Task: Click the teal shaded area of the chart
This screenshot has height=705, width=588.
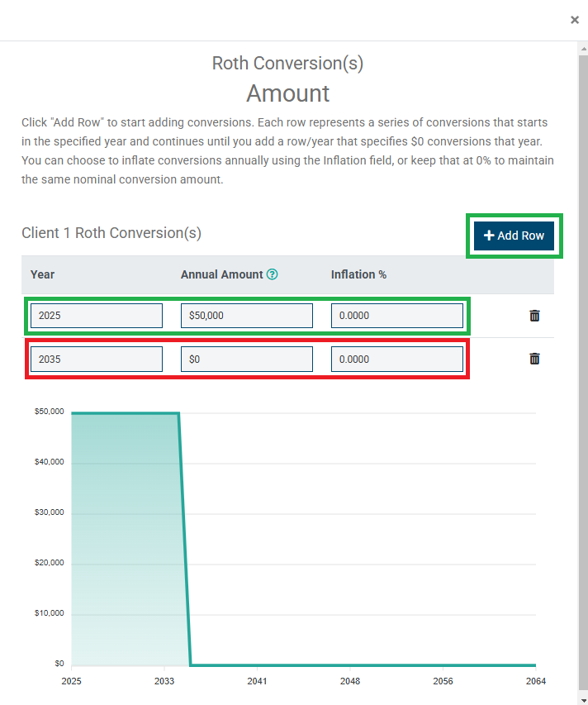Action: [x=124, y=537]
